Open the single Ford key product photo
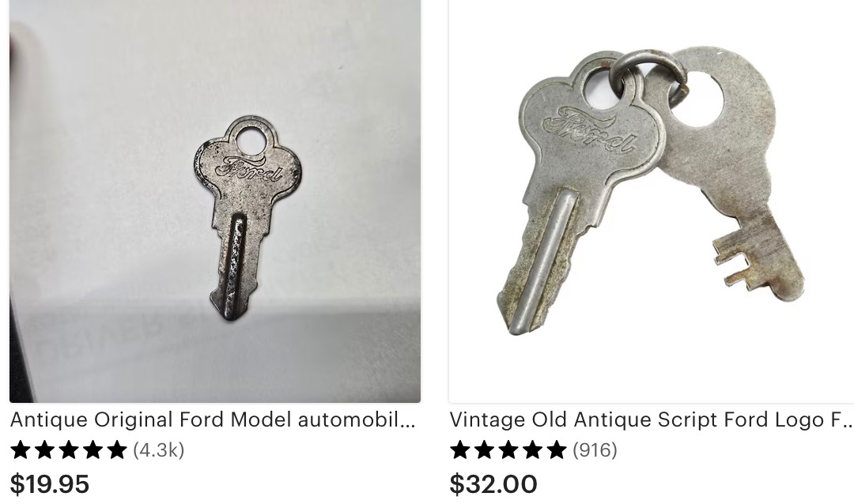 [x=215, y=201]
